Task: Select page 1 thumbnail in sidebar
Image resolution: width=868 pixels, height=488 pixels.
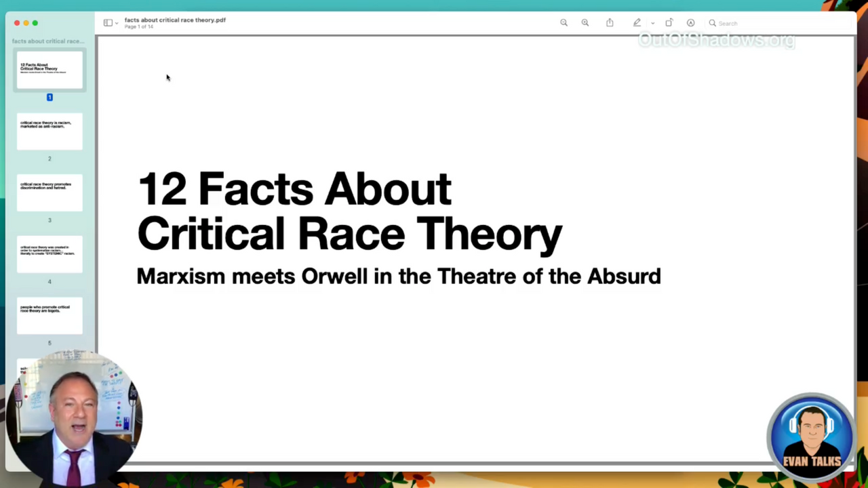Action: click(50, 70)
